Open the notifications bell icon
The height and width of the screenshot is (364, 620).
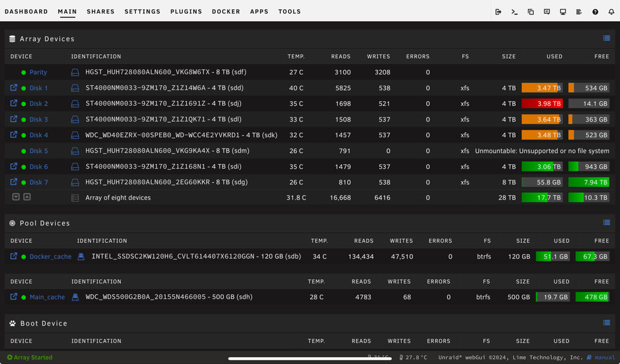click(611, 12)
